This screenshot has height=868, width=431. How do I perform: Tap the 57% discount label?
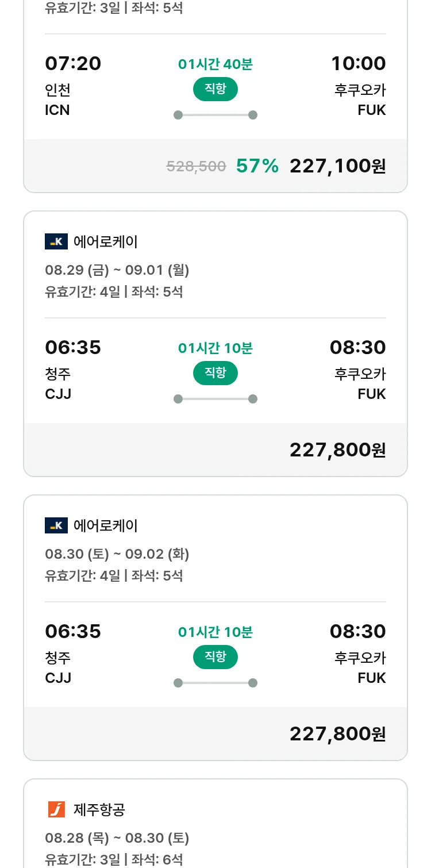point(257,166)
